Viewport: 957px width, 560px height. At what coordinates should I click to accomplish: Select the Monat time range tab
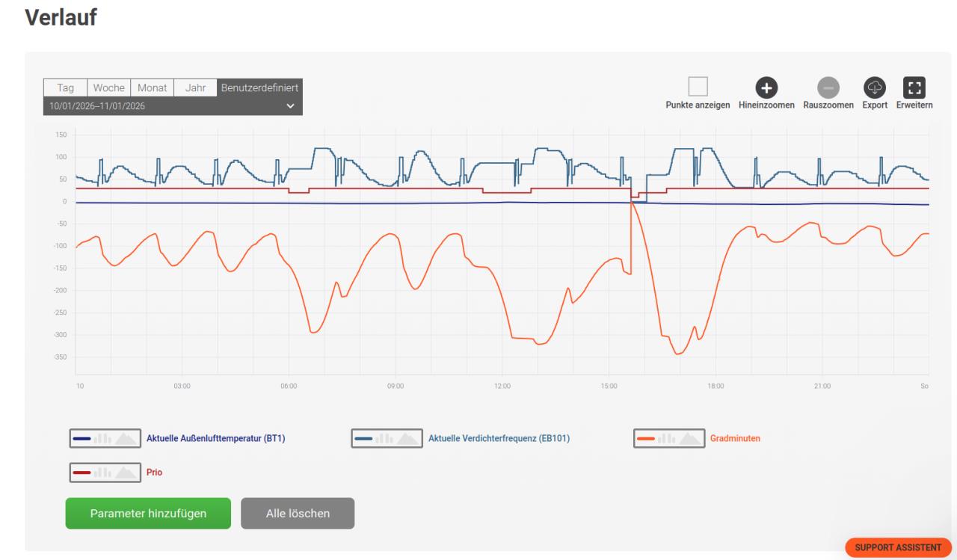pyautogui.click(x=152, y=88)
